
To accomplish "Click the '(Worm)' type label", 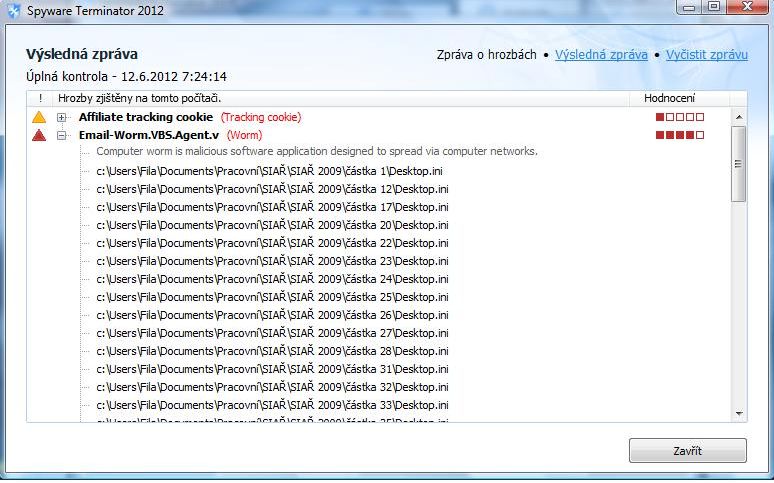I will (x=244, y=135).
